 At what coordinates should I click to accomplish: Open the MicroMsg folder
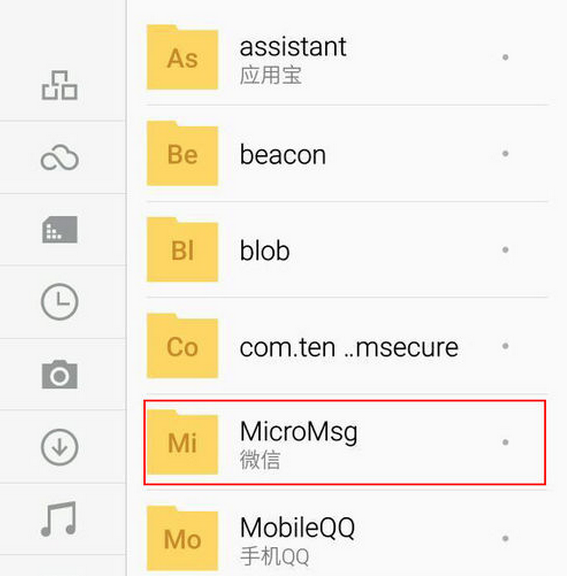pyautogui.click(x=345, y=442)
